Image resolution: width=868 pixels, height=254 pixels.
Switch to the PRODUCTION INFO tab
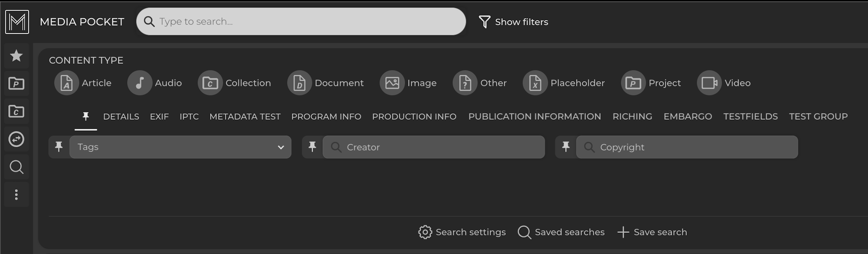(x=414, y=117)
